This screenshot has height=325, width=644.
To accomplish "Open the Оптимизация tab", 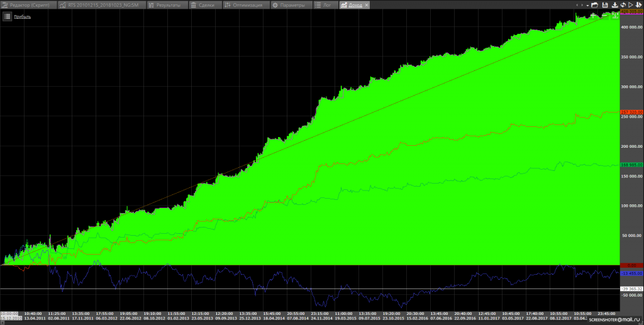I will point(248,5).
